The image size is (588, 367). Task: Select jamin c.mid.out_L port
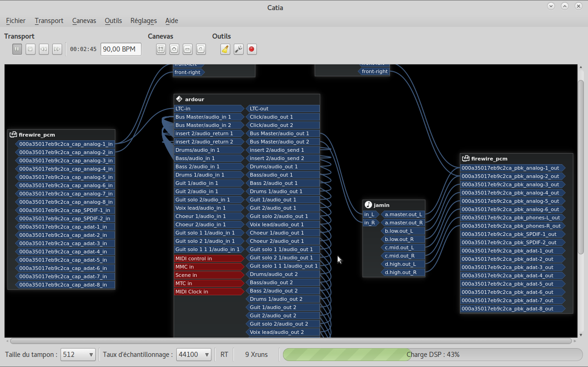click(x=403, y=247)
